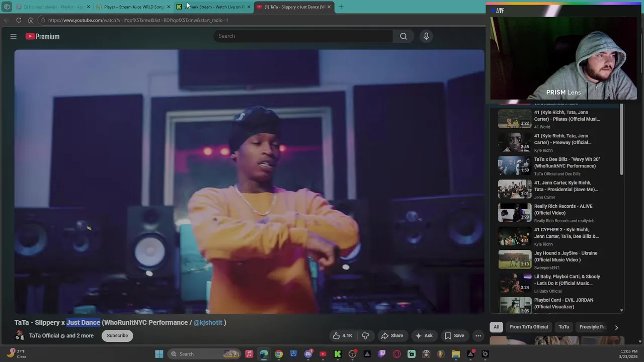Close the Juice WRLD player tab
The image size is (644, 362).
pos(169,7)
